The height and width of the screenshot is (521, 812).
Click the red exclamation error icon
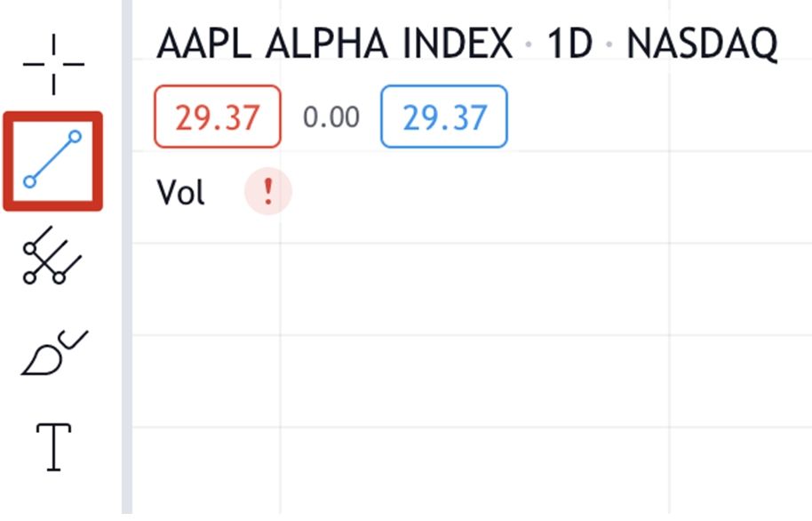267,192
